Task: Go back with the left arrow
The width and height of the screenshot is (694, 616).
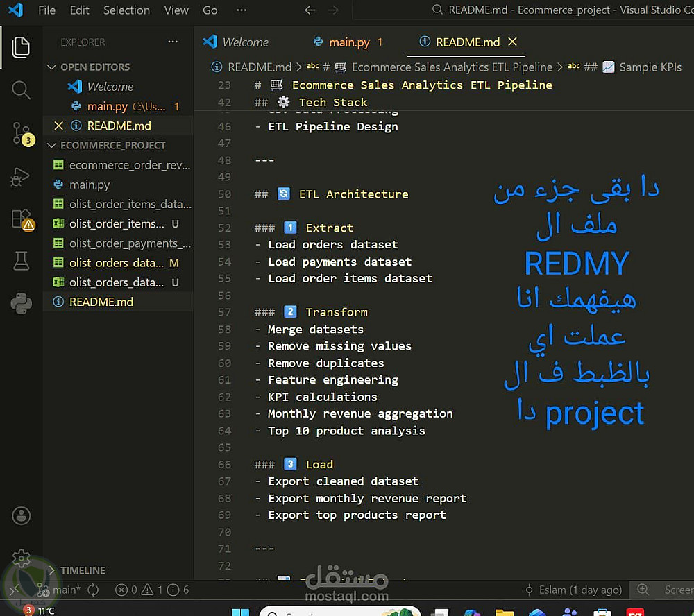Action: click(310, 10)
